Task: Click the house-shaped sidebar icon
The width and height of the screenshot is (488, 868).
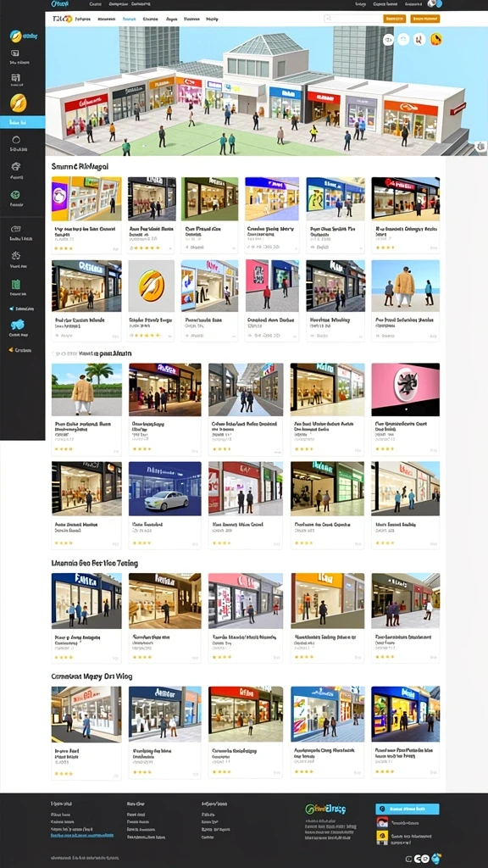Action: pyautogui.click(x=15, y=167)
